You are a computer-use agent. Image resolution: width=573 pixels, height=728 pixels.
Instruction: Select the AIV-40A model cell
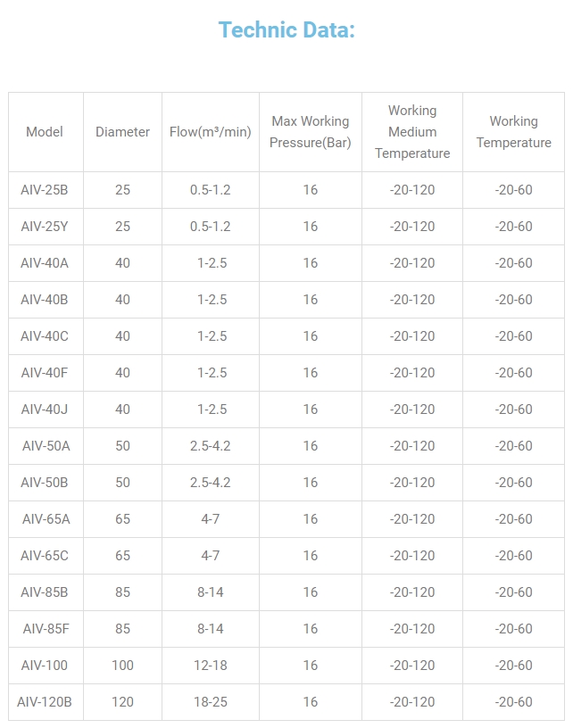45,263
